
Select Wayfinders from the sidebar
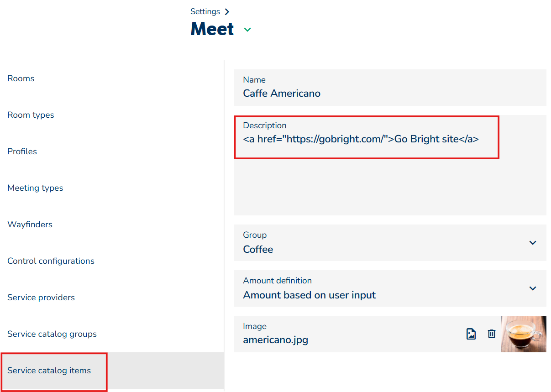point(30,225)
